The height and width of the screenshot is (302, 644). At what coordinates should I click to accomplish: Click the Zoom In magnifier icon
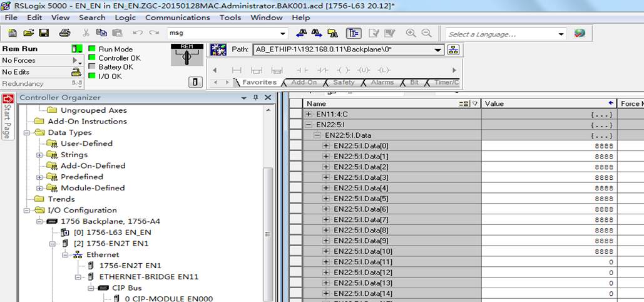coord(411,33)
